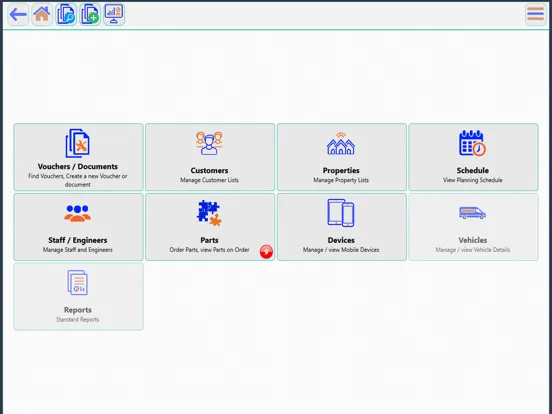Click the View Planning Schedule text
The image size is (552, 414).
[x=472, y=180]
